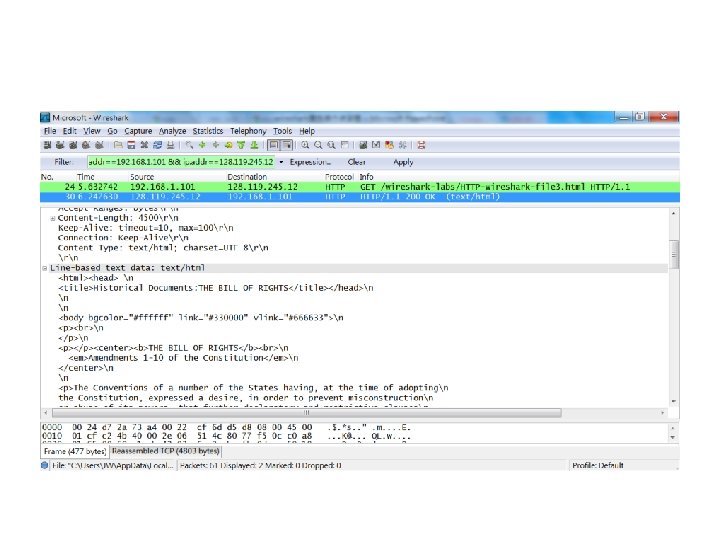The image size is (720, 540).
Task: Open the coloring rules editor
Action: [x=389, y=146]
